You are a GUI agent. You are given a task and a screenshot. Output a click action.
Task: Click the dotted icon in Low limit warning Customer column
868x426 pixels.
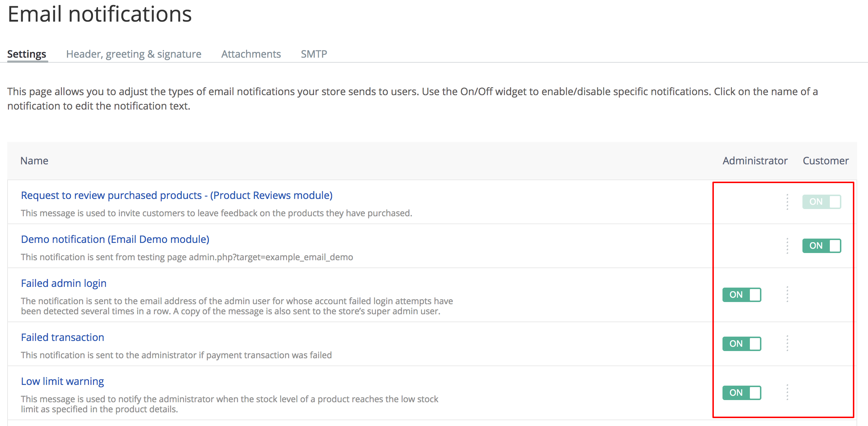787,392
